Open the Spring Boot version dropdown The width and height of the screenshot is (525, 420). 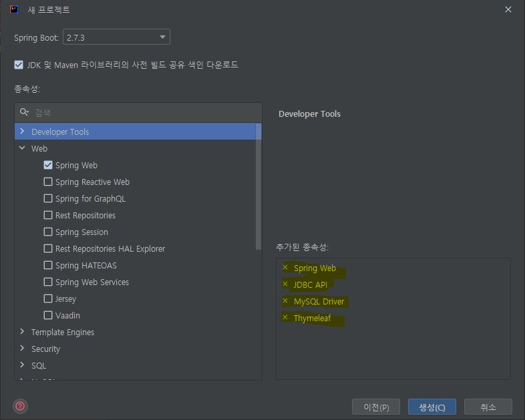pyautogui.click(x=116, y=37)
